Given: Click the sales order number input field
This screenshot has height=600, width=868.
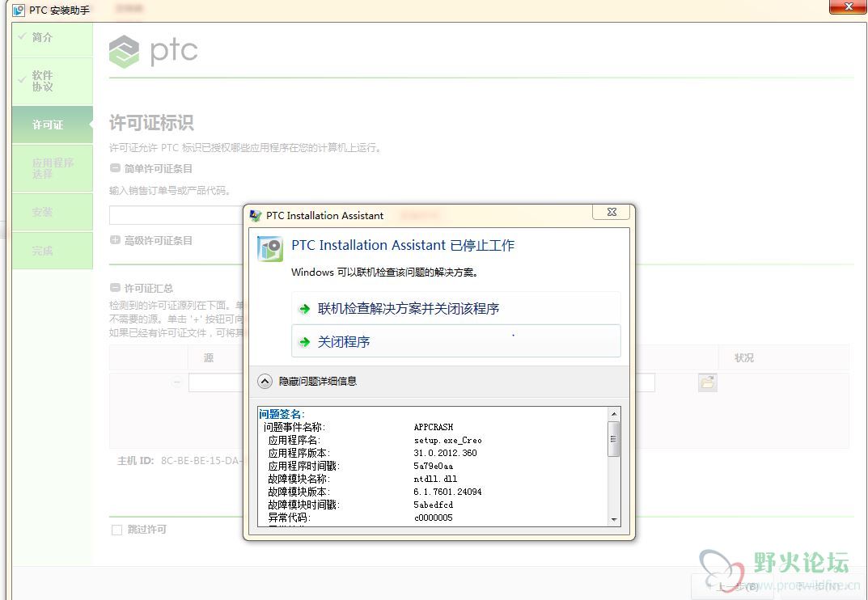Looking at the screenshot, I should click(x=176, y=215).
